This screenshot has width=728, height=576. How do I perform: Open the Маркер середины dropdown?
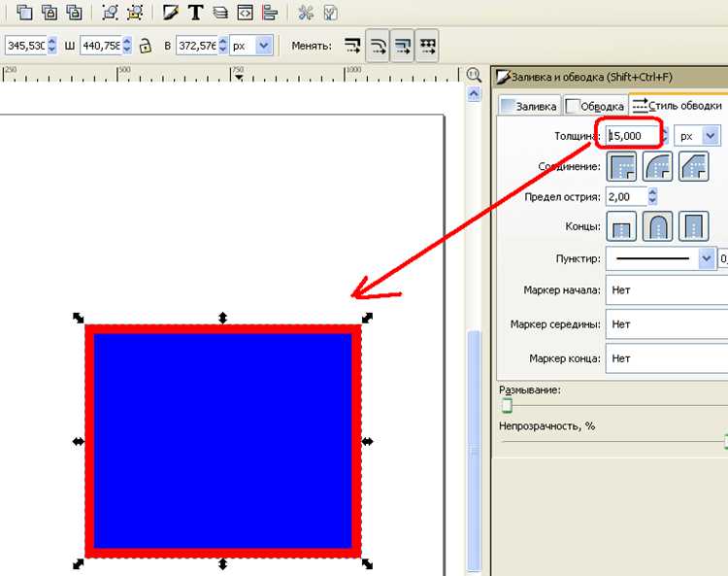point(667,324)
